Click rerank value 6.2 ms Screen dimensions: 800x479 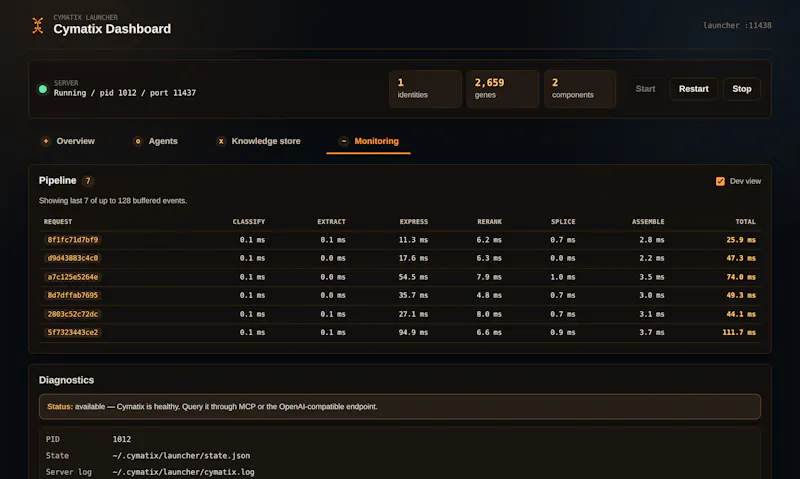pyautogui.click(x=489, y=240)
